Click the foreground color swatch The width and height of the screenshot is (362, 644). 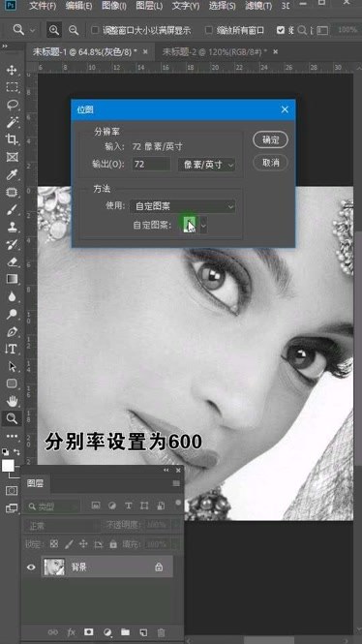point(8,466)
